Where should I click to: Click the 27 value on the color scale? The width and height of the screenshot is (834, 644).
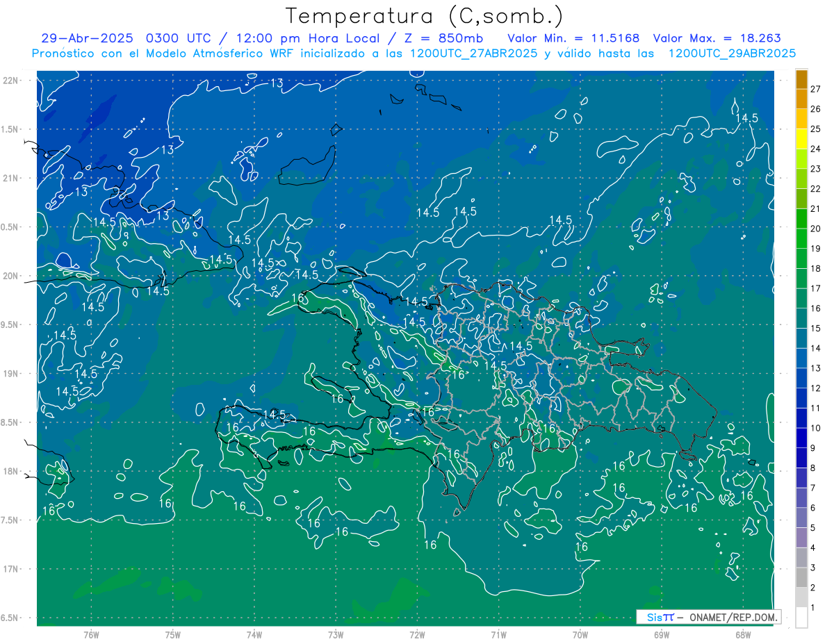click(816, 89)
